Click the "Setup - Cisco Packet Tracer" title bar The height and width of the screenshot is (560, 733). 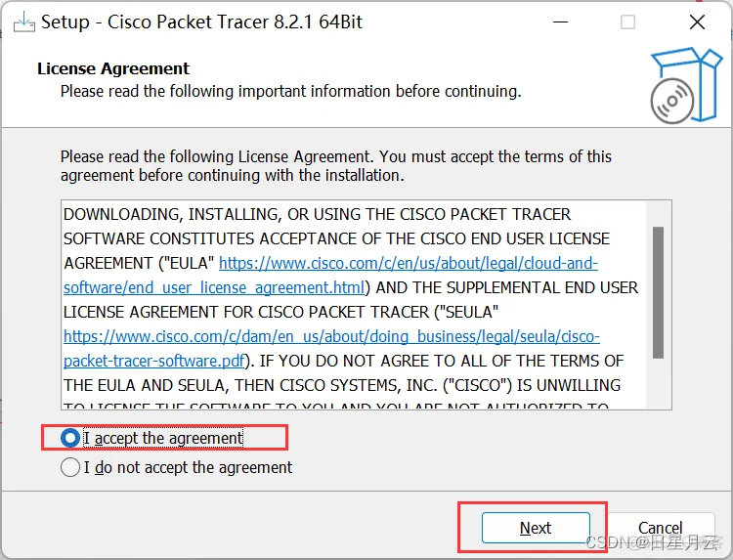(x=201, y=22)
